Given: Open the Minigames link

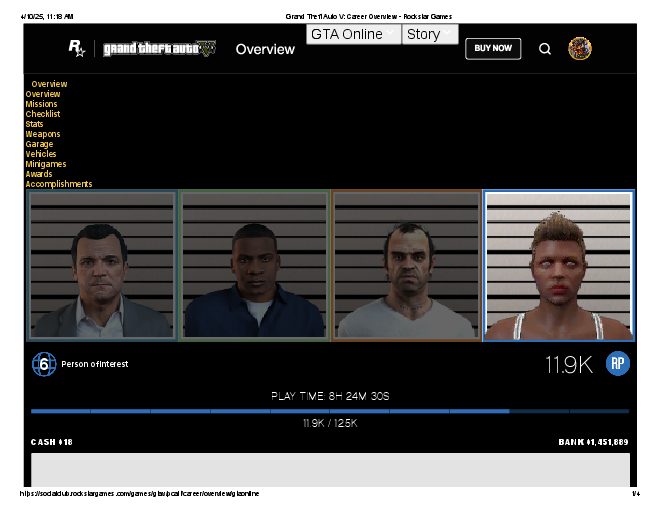Looking at the screenshot, I should 46,164.
